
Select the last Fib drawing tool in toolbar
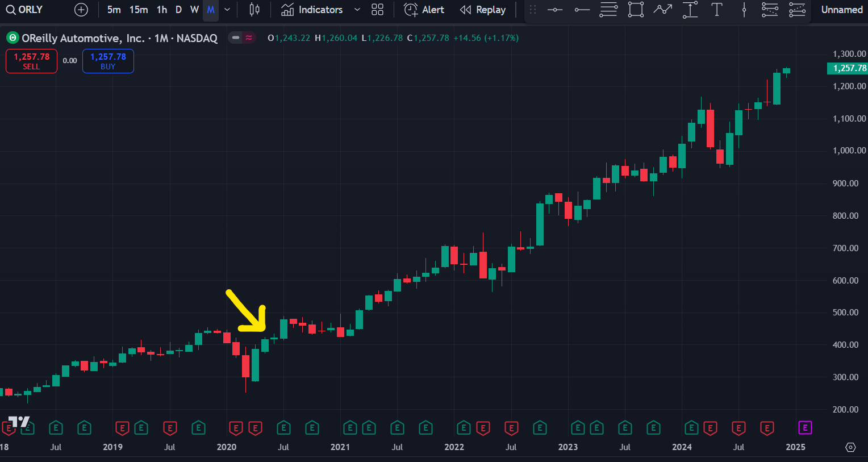click(x=797, y=10)
